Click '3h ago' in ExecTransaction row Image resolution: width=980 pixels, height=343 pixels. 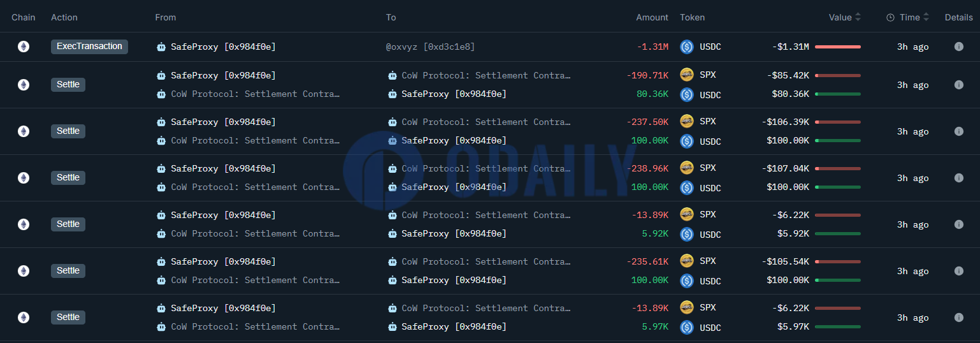(912, 47)
